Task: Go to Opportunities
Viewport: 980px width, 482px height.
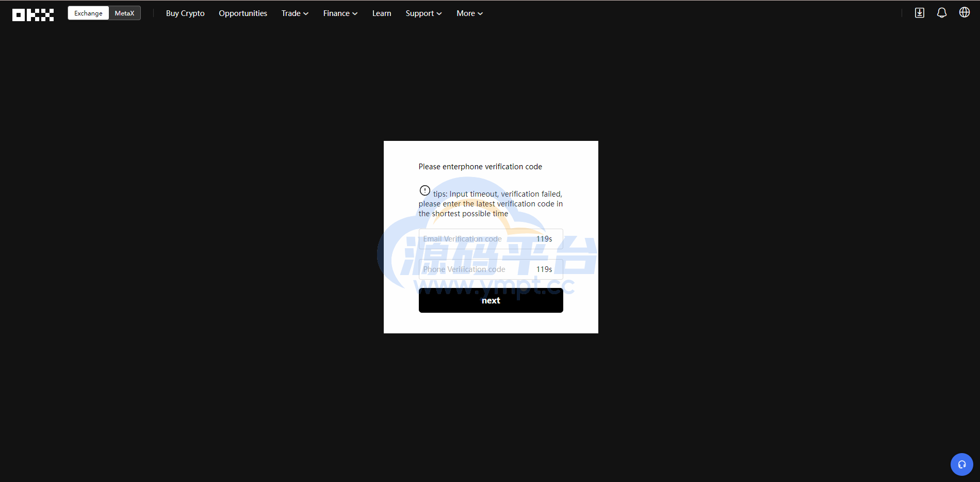Action: 243,13
